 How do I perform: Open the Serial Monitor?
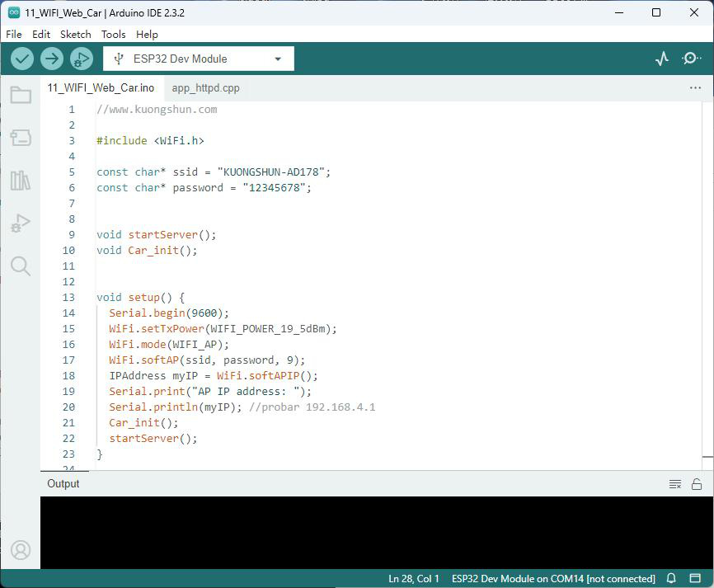(691, 59)
